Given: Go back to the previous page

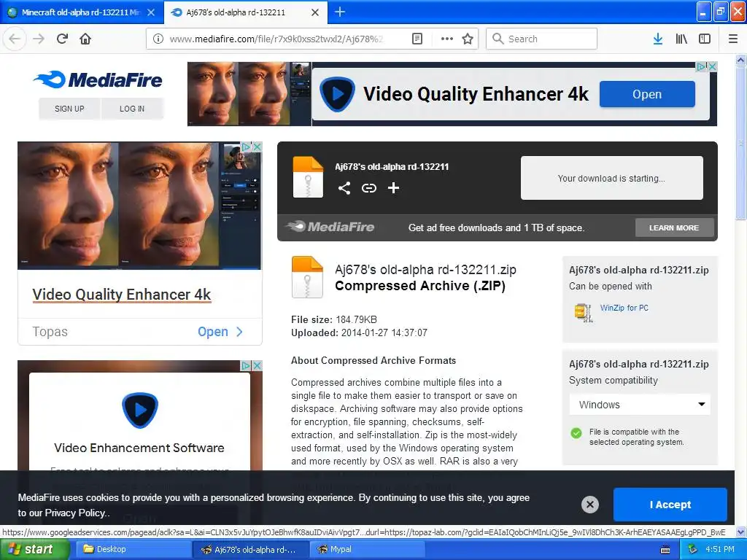Looking at the screenshot, I should [15, 39].
